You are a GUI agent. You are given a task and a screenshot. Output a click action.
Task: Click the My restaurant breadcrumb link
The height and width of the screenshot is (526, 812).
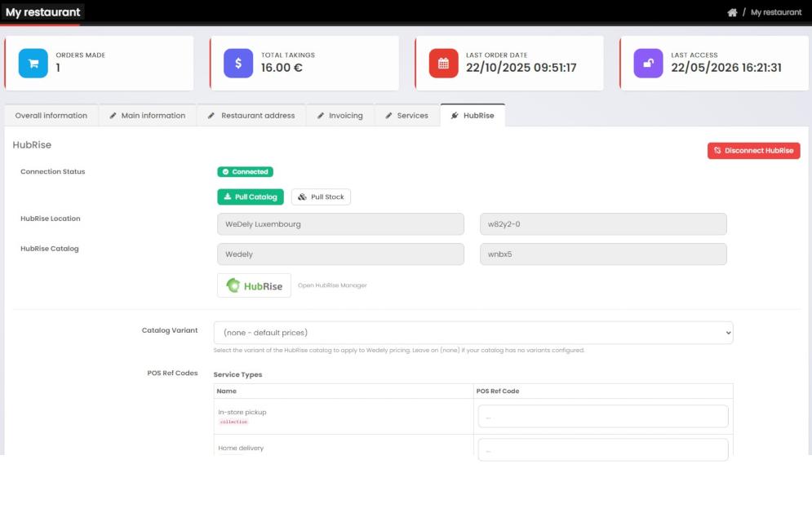click(x=776, y=12)
